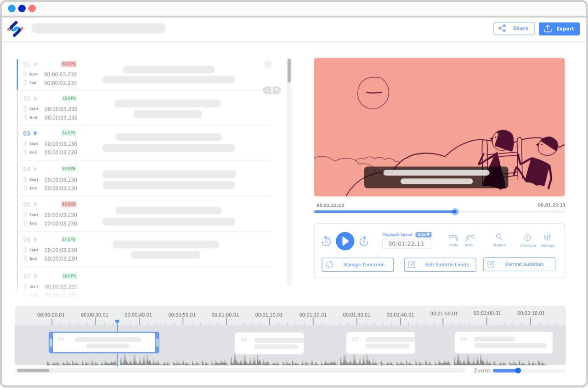Screen dimensions: 588x388
Task: Adjust the timeline Zoom slider
Action: click(x=518, y=370)
